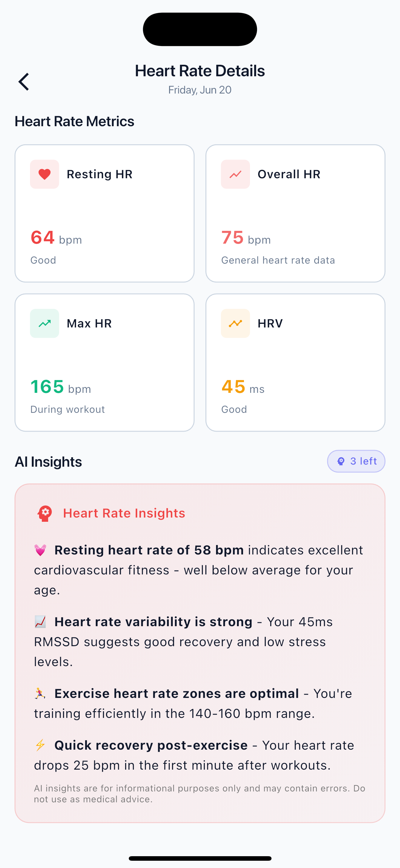Click the Heart Rate Details title
This screenshot has height=868, width=400.
200,71
